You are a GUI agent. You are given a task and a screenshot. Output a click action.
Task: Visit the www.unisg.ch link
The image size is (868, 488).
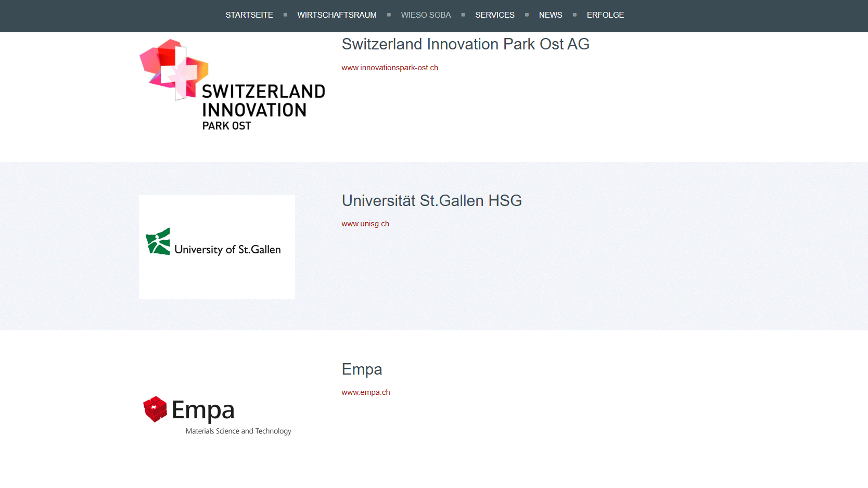[365, 224]
